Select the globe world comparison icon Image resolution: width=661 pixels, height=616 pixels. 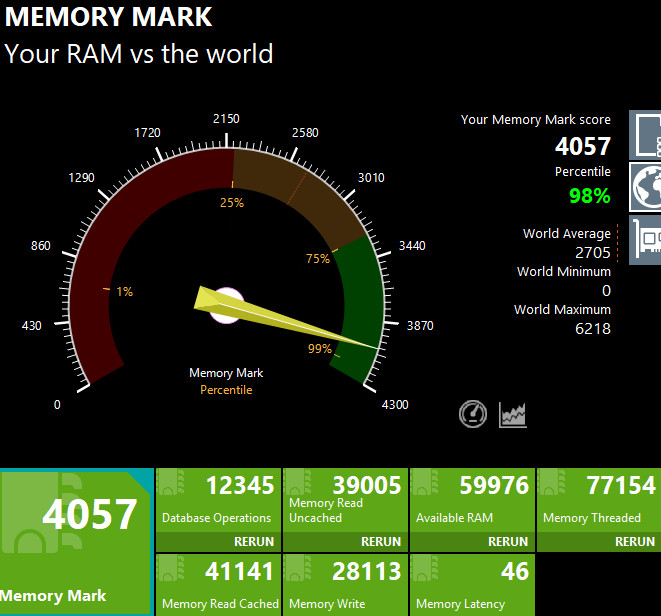(645, 187)
